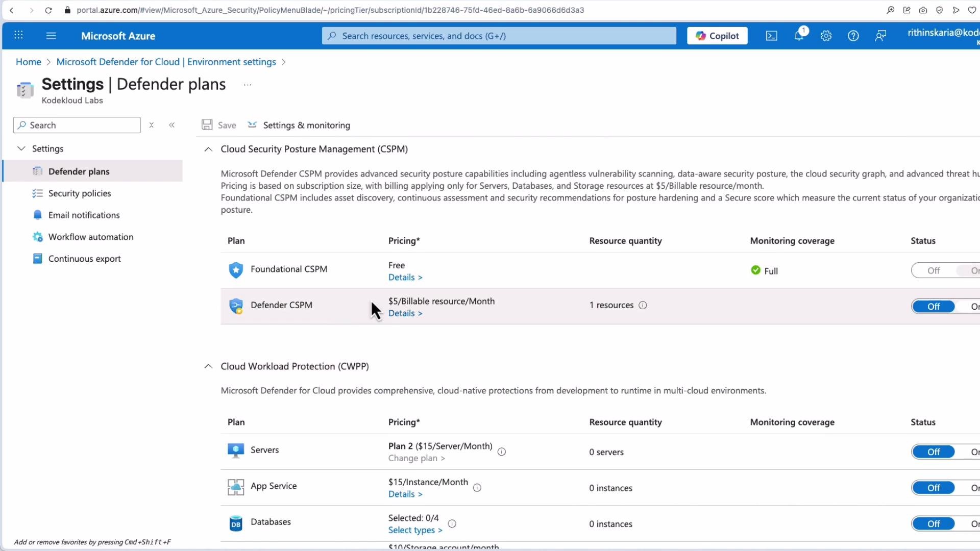The image size is (980, 551).
Task: Focus the Search resources, services, and docs box
Action: pos(499,36)
